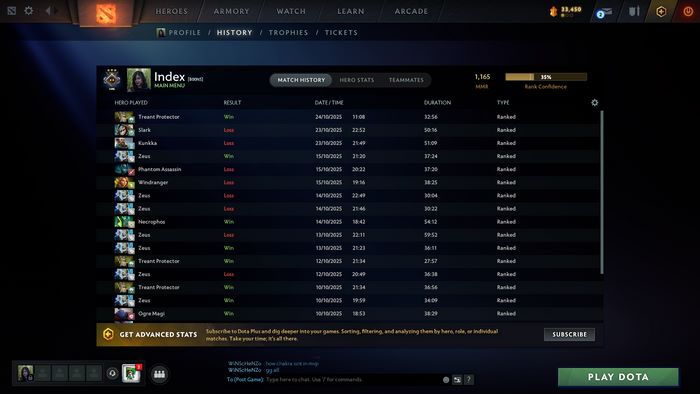Click the GET ADVANCED STATS banner title
The width and height of the screenshot is (700, 394).
(158, 334)
